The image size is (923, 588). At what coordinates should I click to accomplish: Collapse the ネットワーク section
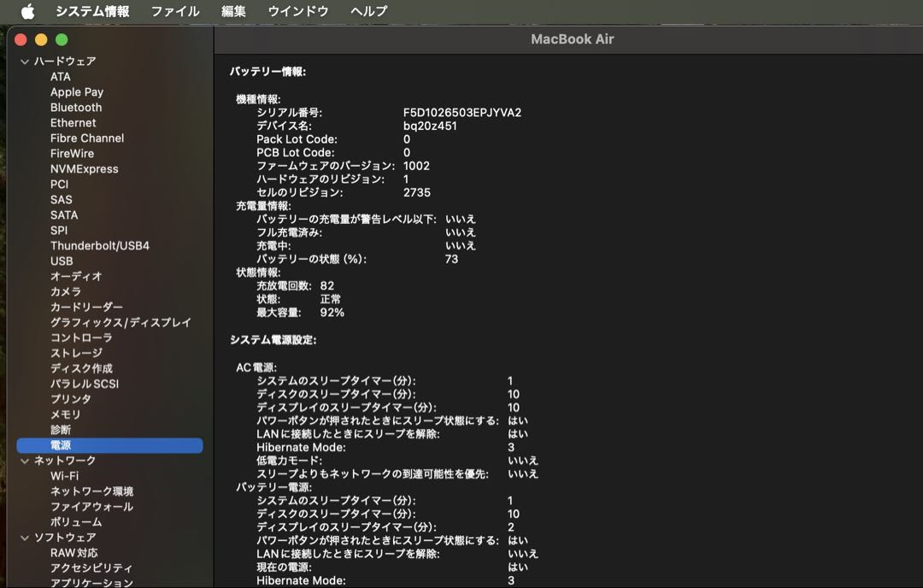(24, 461)
